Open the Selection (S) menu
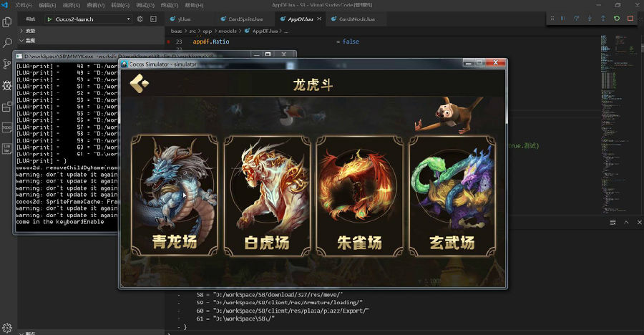644x335 pixels. click(x=72, y=5)
